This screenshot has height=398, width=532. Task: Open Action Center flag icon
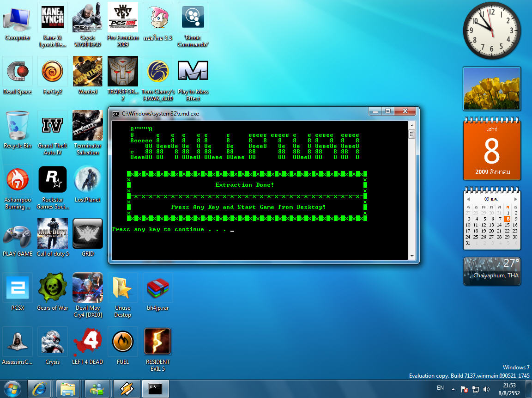[x=465, y=389]
